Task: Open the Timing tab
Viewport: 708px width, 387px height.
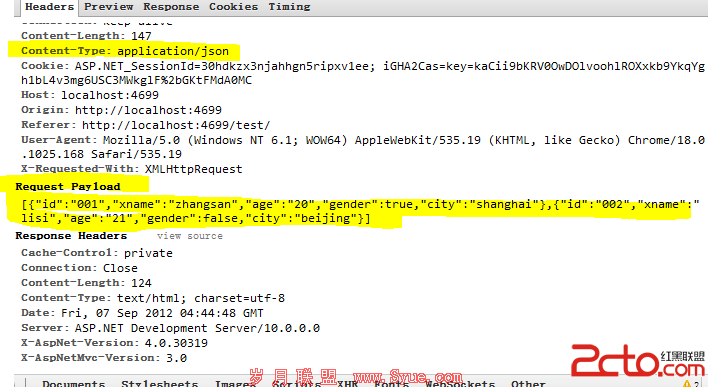Action: (289, 7)
